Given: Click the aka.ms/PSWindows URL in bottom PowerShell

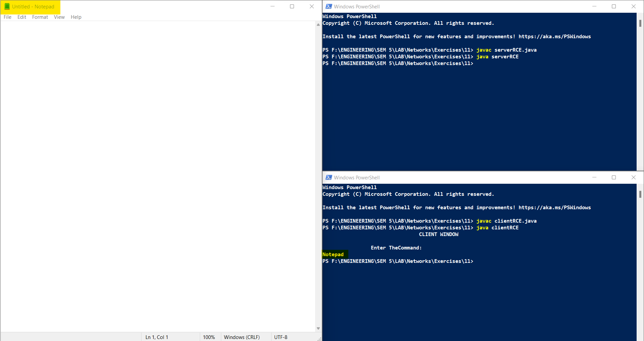Looking at the screenshot, I should pyautogui.click(x=555, y=208).
